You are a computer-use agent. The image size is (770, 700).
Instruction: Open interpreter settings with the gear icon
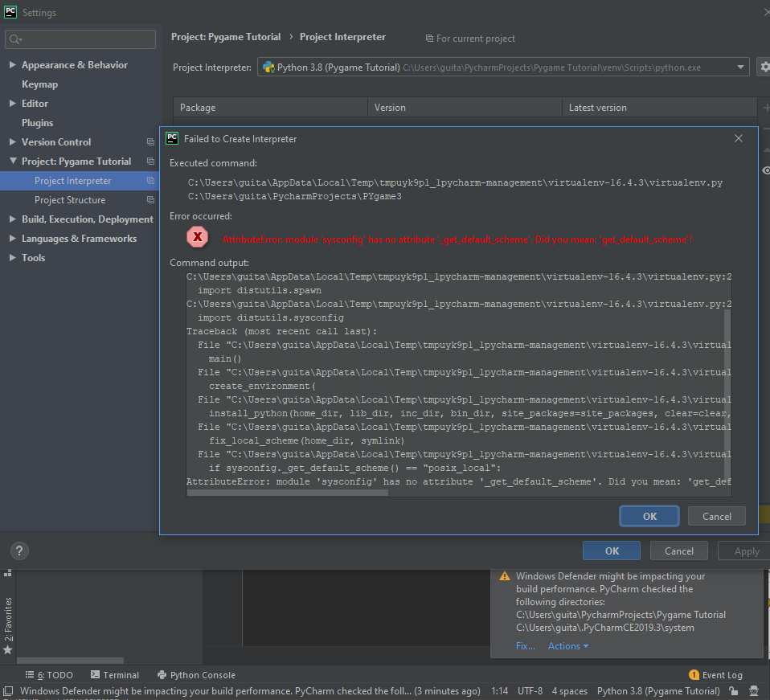coord(764,67)
